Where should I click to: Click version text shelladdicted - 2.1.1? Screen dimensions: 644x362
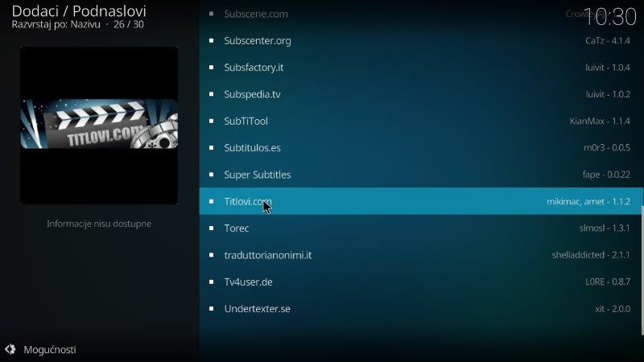tap(591, 255)
